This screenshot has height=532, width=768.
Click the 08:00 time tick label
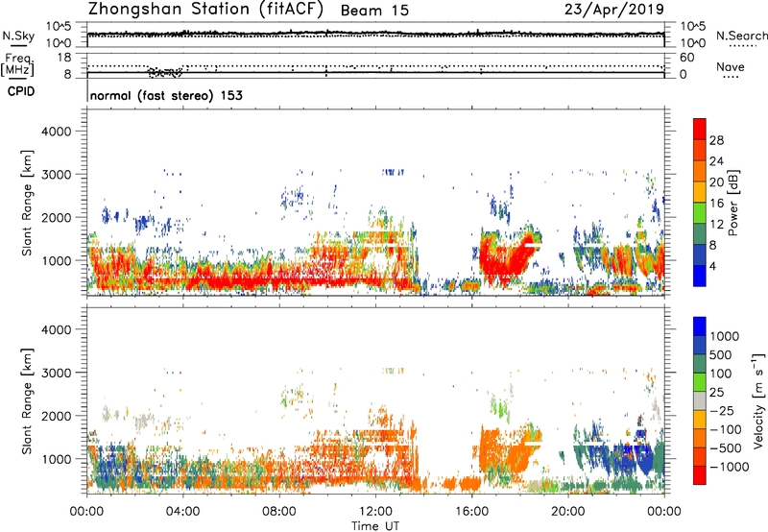[278, 512]
